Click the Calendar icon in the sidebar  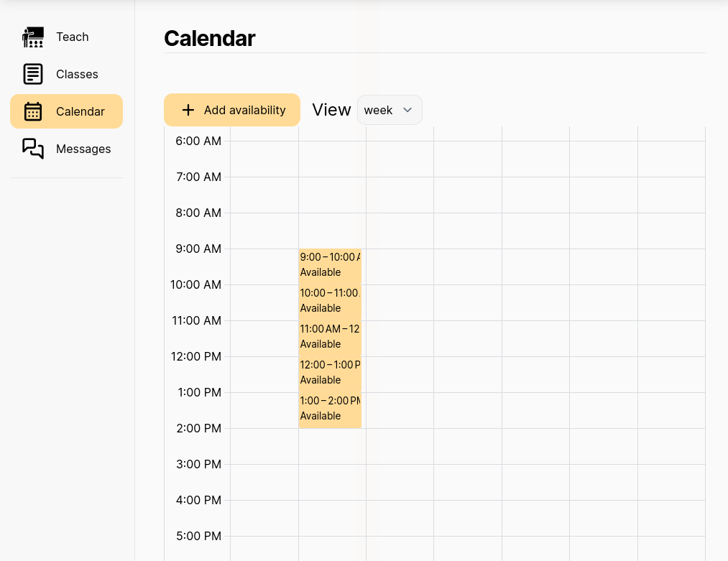[33, 111]
